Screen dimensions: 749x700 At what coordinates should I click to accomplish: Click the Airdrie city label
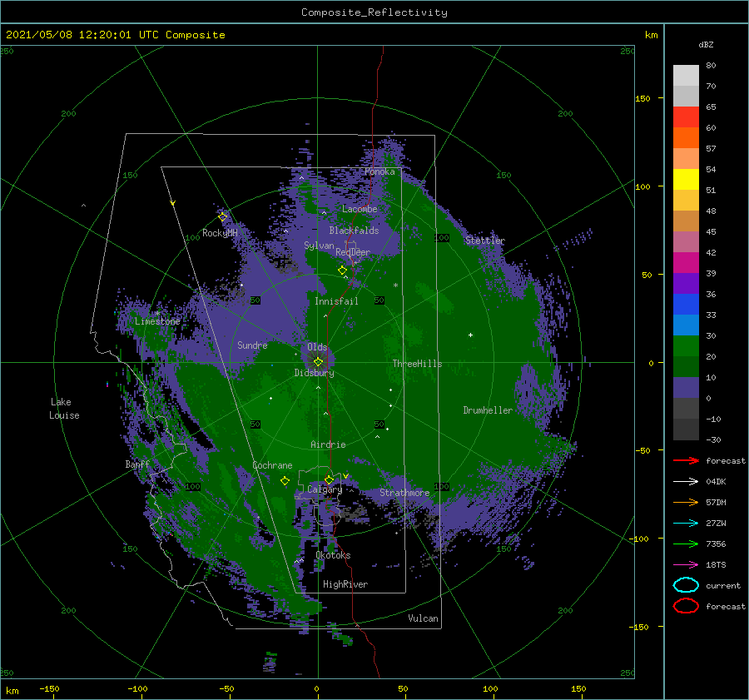point(328,444)
